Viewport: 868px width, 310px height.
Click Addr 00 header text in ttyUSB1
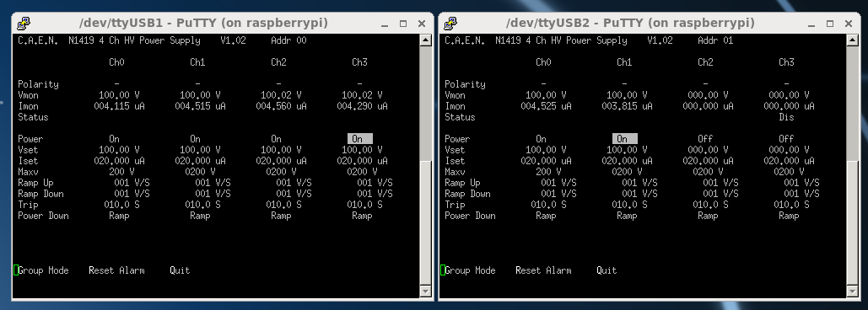click(x=288, y=41)
